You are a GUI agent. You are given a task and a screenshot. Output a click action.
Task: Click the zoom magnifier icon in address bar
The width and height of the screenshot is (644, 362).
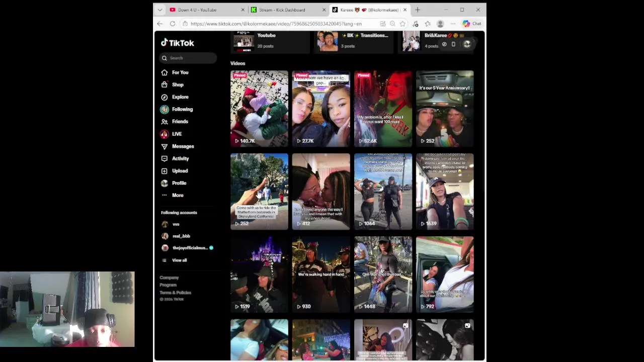point(392,24)
